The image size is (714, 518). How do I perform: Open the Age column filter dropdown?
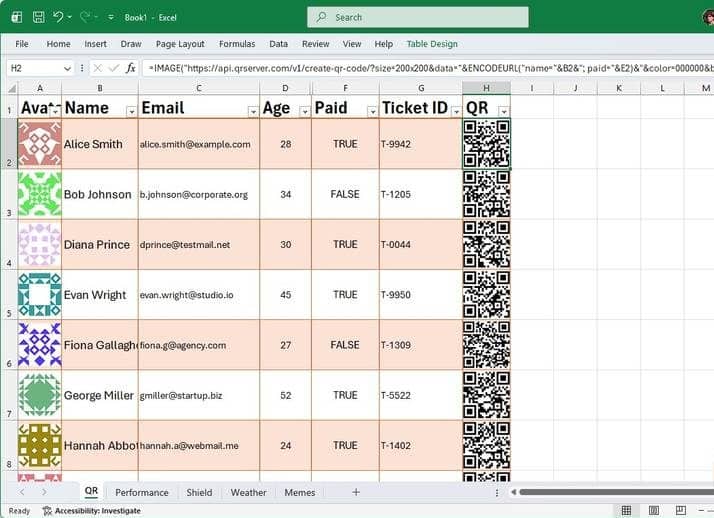coord(305,111)
